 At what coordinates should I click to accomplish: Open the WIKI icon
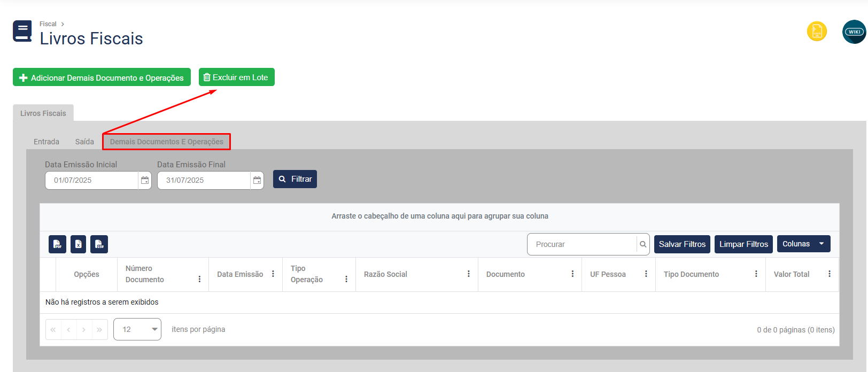[854, 32]
